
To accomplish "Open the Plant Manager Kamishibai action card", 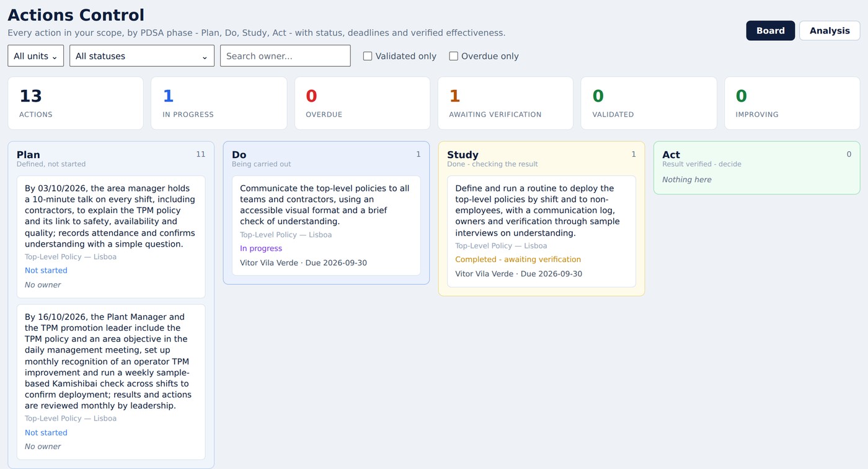I will (111, 382).
